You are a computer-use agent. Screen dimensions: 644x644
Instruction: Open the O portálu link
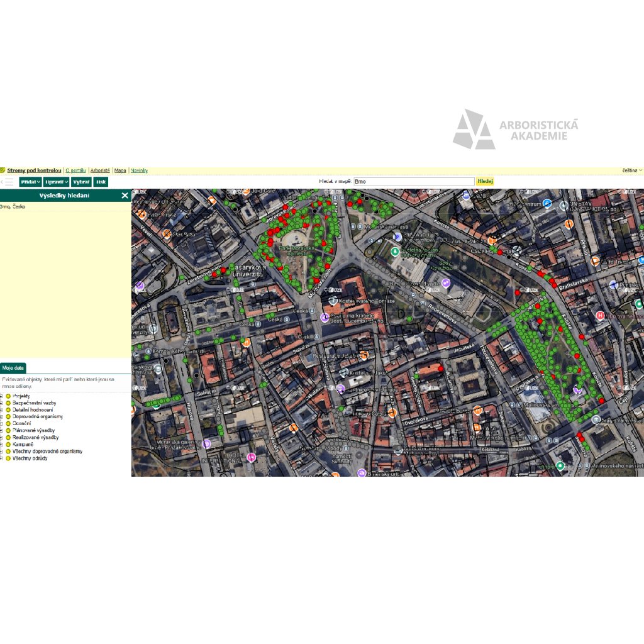[x=75, y=170]
